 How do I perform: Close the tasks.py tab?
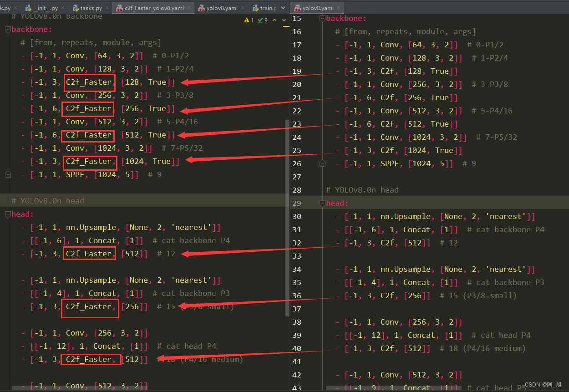[107, 8]
